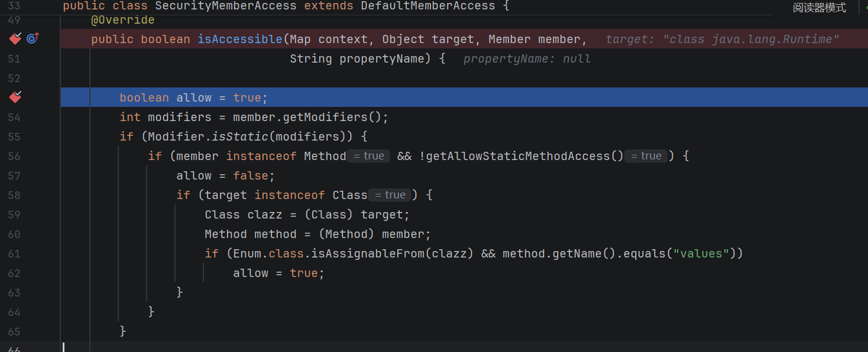
Task: Click the DefaultMemberAccess superclass name
Action: coord(428,6)
